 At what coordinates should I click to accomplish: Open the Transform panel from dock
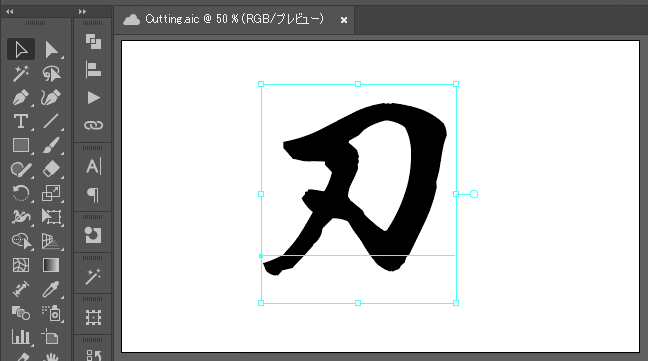click(93, 317)
